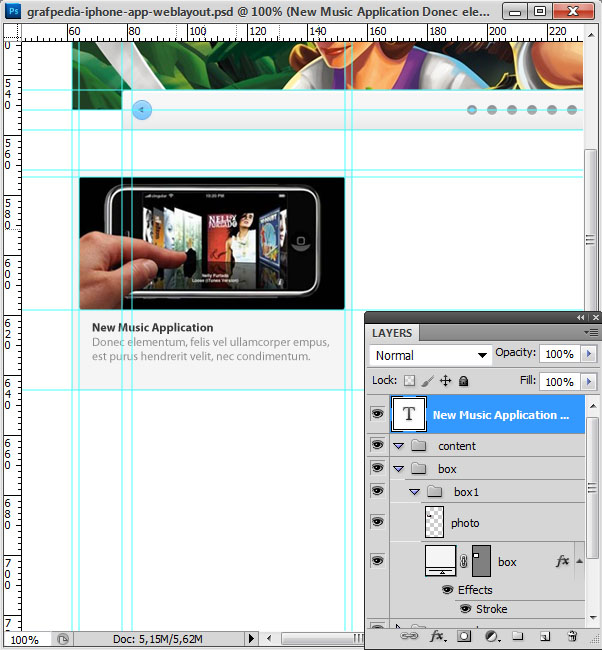Lock image pixels brush icon
The height and width of the screenshot is (650, 602).
tap(427, 381)
